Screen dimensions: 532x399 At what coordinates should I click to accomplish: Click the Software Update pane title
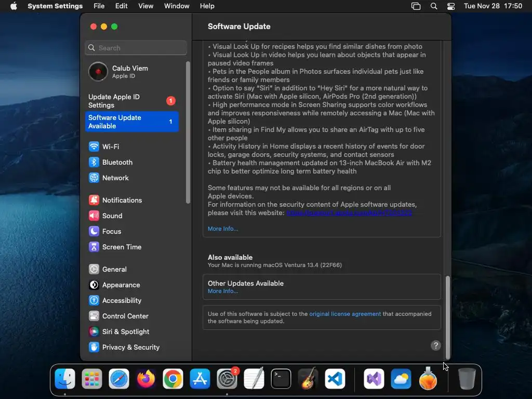pos(239,26)
